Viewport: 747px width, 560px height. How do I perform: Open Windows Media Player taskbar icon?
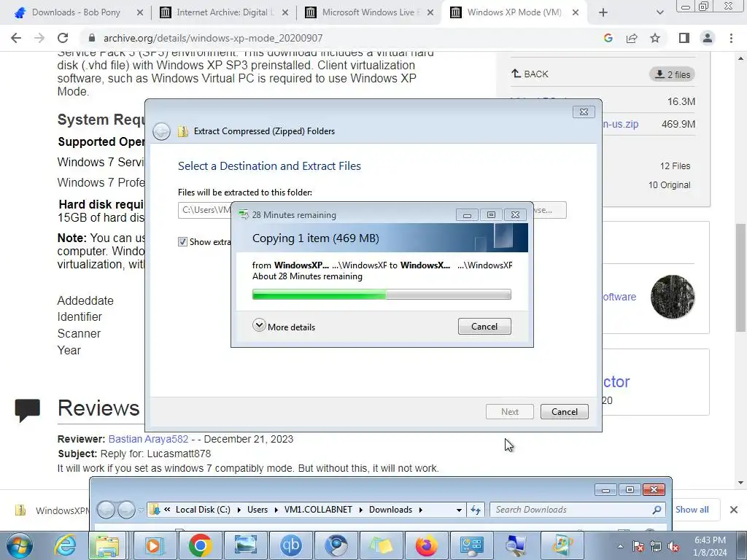154,545
